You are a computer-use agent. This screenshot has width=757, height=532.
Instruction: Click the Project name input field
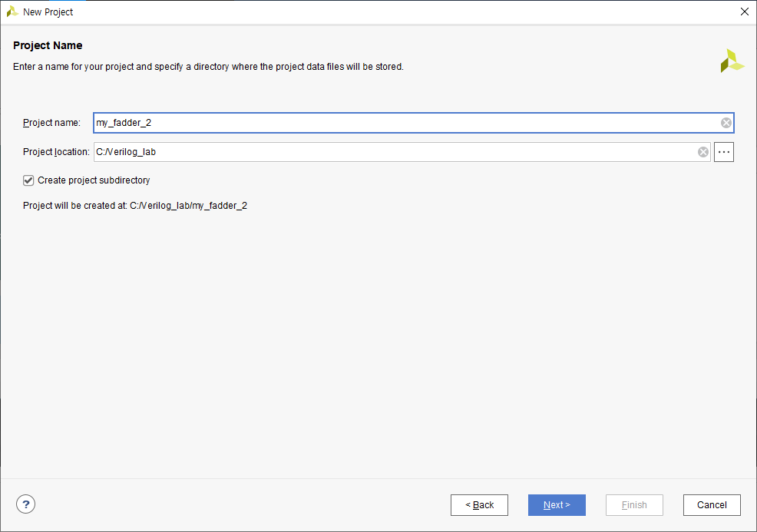tap(414, 123)
